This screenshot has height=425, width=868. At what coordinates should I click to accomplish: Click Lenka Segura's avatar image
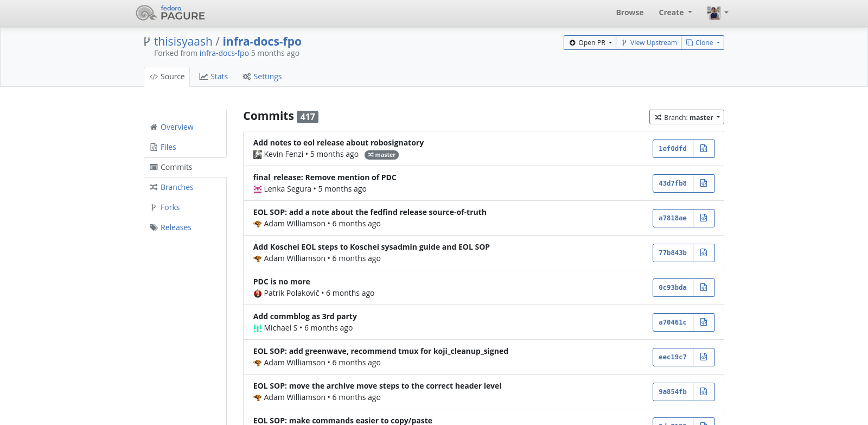258,189
